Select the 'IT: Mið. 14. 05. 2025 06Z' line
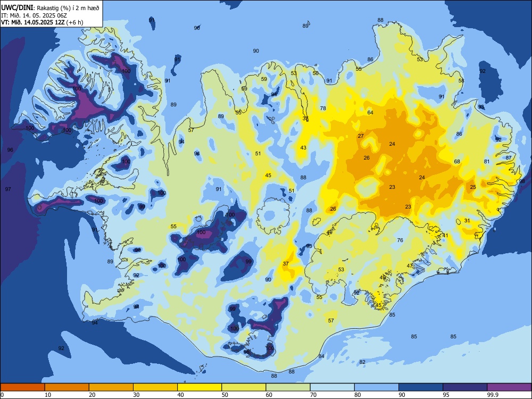Viewport: 532px width, 399px height. click(33, 15)
